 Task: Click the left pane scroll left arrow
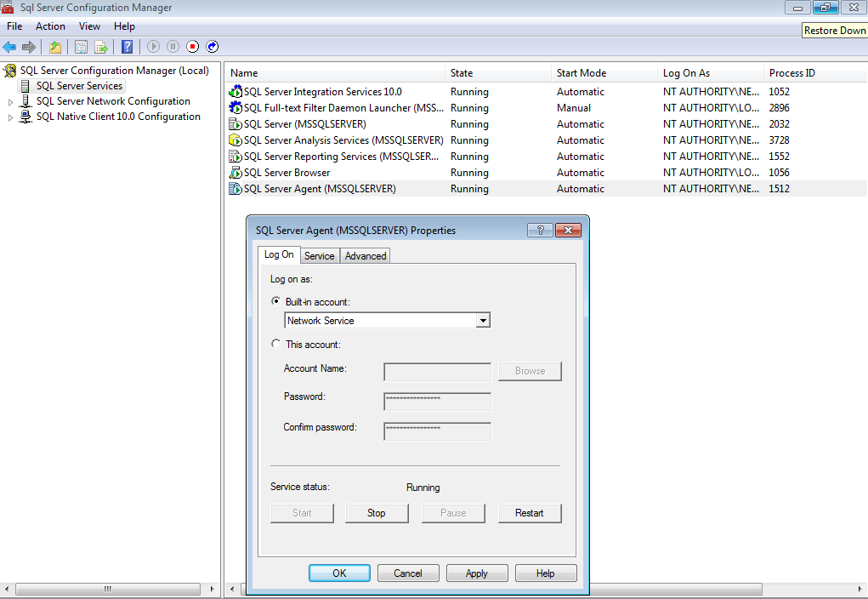pyautogui.click(x=6, y=589)
